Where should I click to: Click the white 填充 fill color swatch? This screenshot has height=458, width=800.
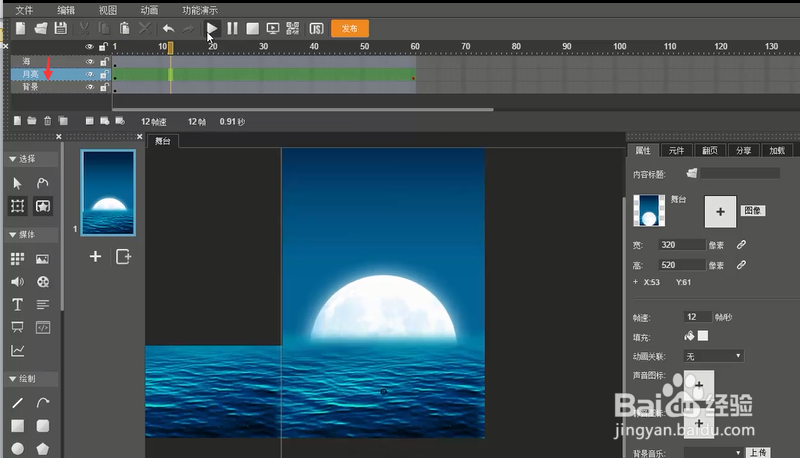tap(703, 336)
